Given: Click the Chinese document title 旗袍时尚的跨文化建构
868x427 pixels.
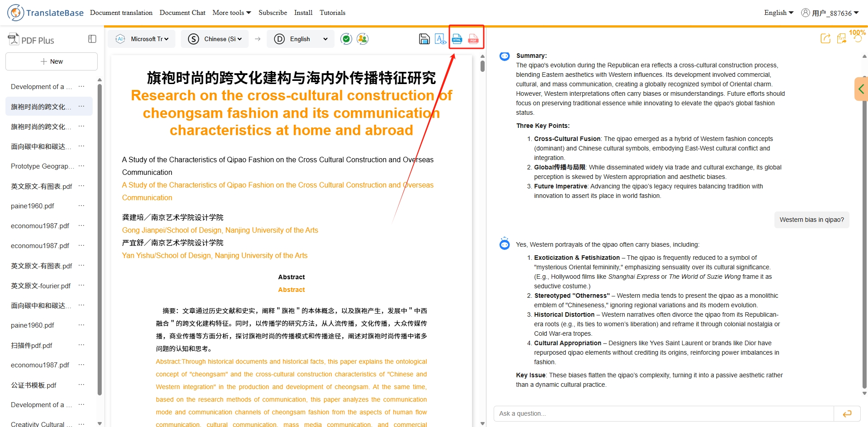Looking at the screenshot, I should 291,78.
